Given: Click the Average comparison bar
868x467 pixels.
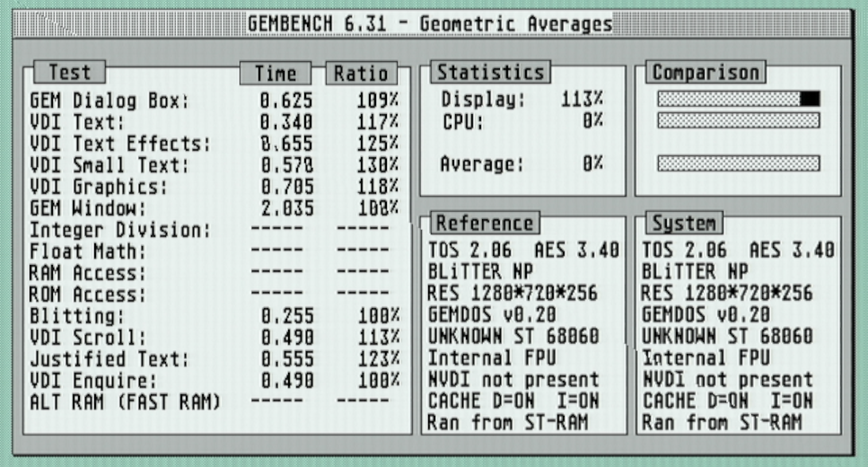Looking at the screenshot, I should tap(739, 163).
